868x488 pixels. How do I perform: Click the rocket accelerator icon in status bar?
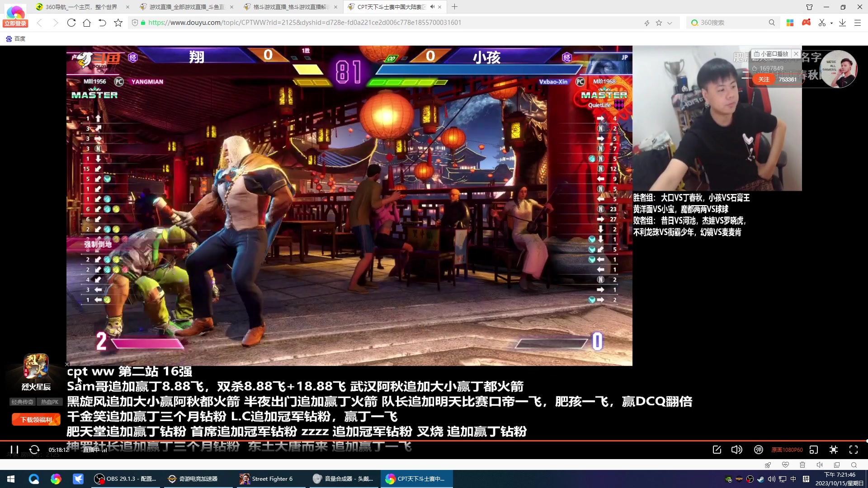click(x=768, y=465)
